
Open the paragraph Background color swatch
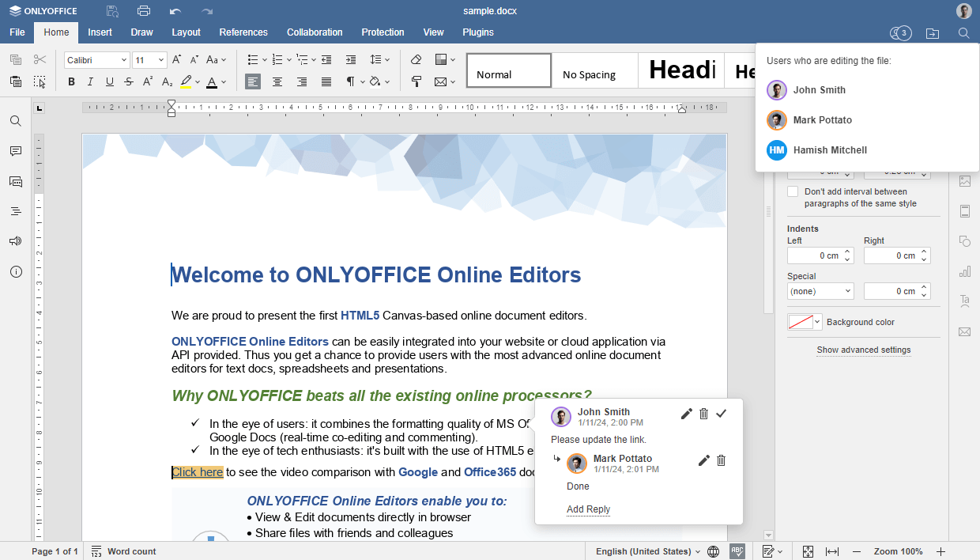803,321
